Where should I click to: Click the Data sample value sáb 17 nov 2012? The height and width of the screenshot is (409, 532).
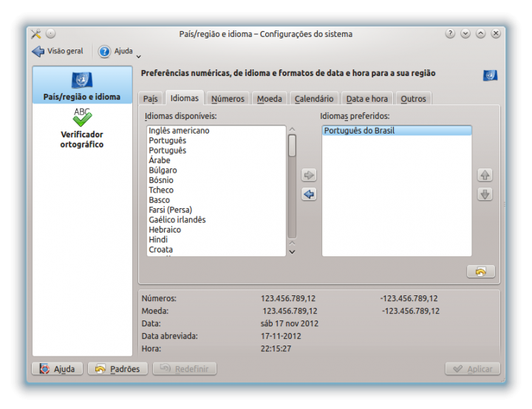point(290,323)
